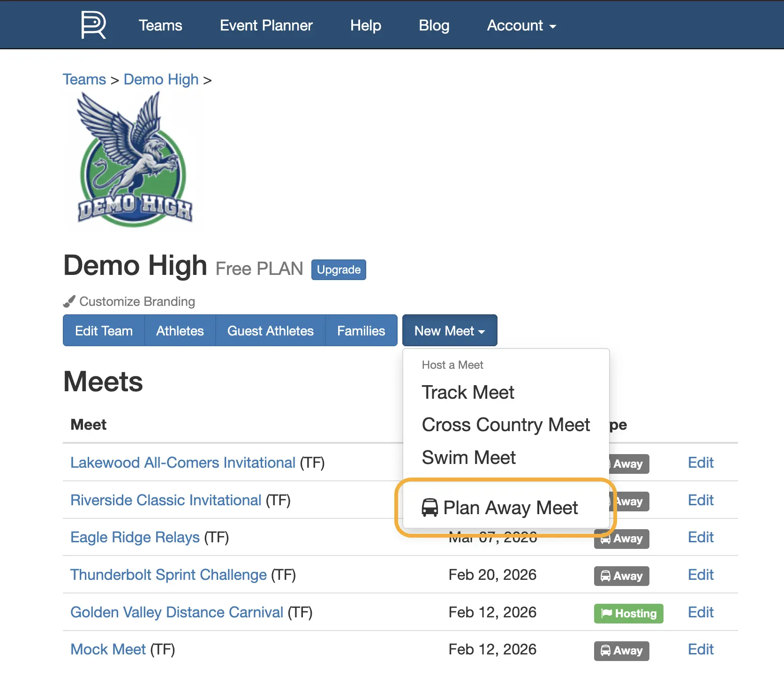The height and width of the screenshot is (699, 784).
Task: Open Customize Branding link
Action: click(137, 301)
